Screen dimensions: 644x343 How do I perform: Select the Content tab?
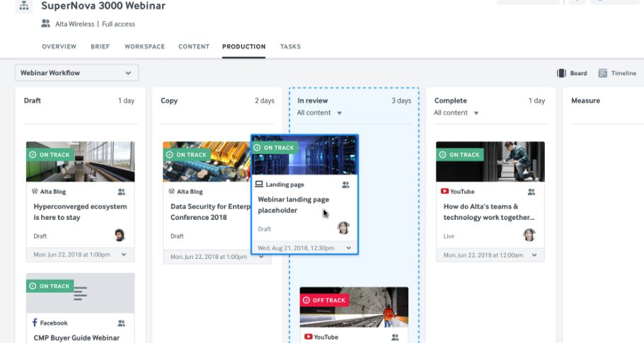pyautogui.click(x=194, y=47)
